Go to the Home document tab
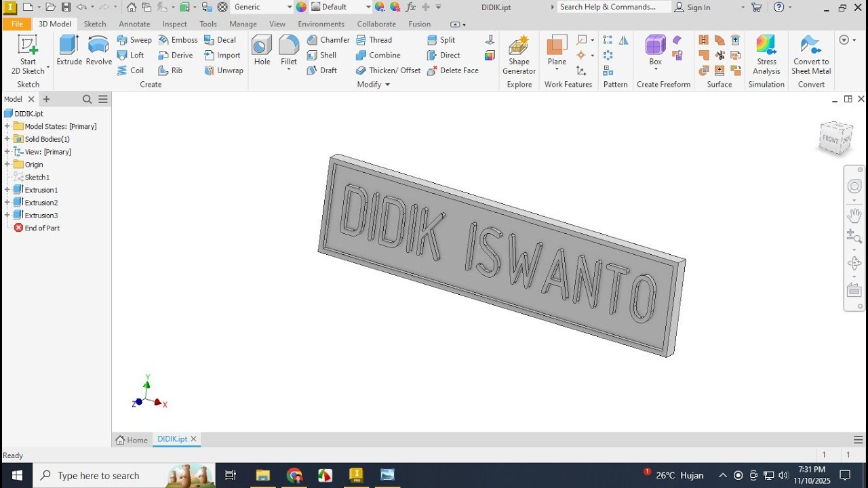The width and height of the screenshot is (868, 488). (132, 440)
